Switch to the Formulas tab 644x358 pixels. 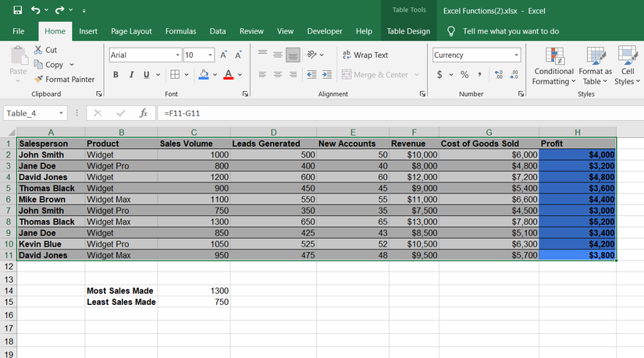tap(180, 31)
